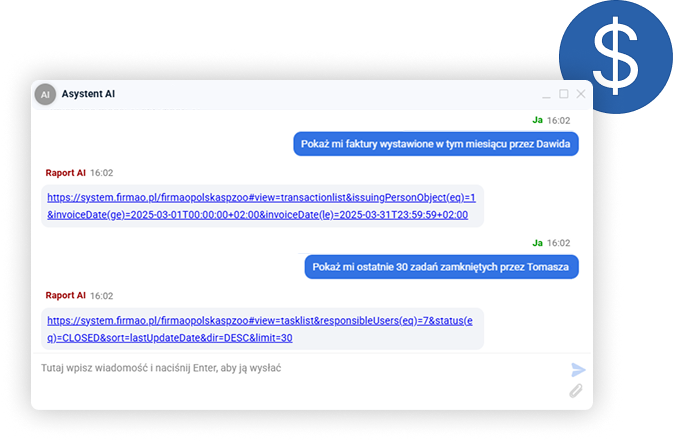
Task: Click the message about Tomasz's closed tasks
Action: coord(441,267)
